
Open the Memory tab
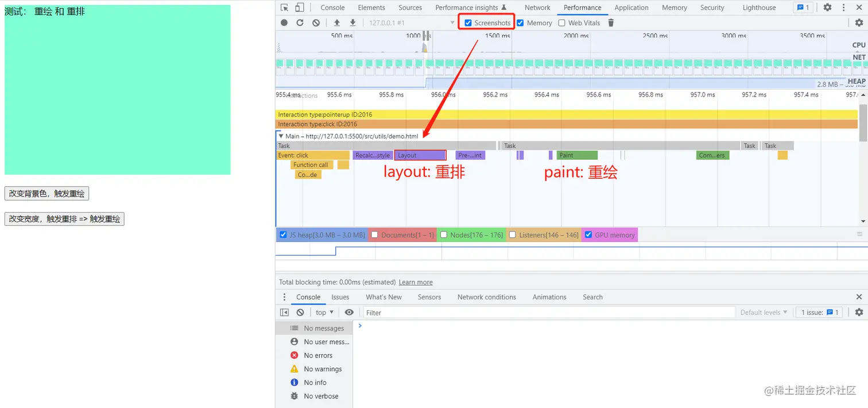pos(675,7)
